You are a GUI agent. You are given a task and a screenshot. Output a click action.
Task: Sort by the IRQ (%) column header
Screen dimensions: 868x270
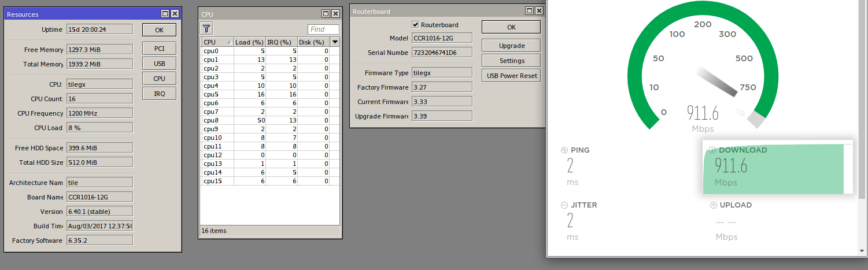tap(281, 42)
